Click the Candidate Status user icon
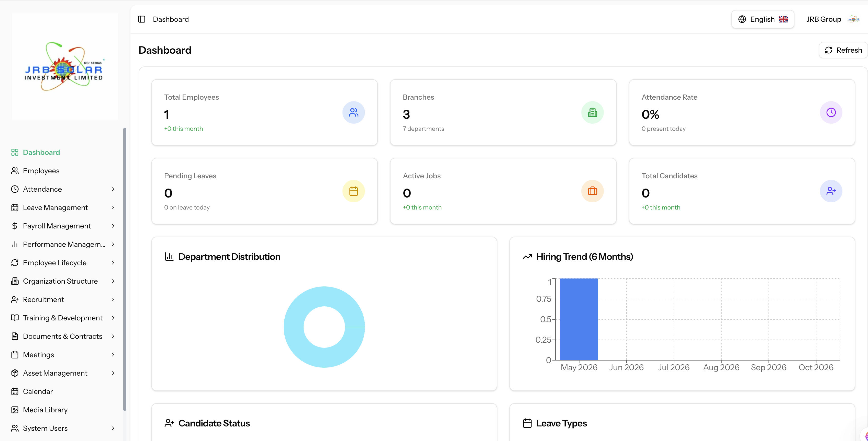The width and height of the screenshot is (868, 441). [x=169, y=423]
